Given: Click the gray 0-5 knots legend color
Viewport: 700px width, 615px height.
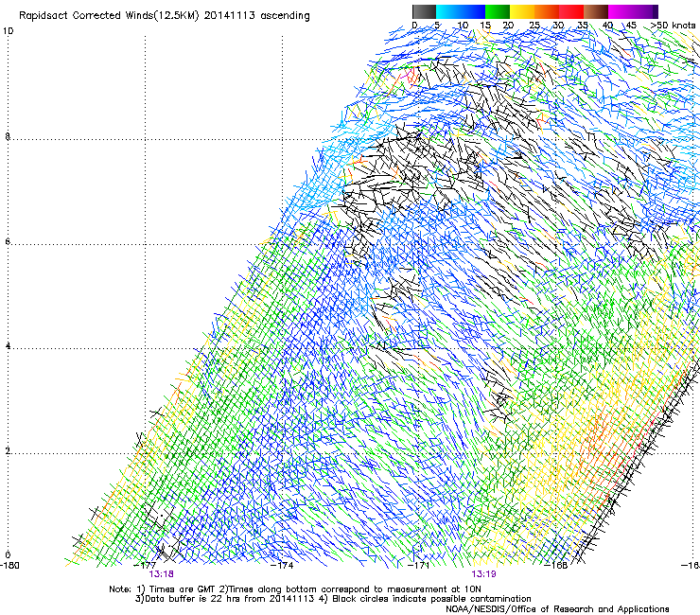Looking at the screenshot, I should tap(424, 11).
